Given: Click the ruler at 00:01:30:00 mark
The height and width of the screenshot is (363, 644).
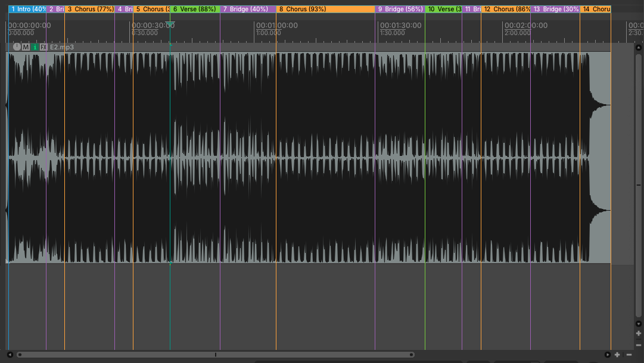Looking at the screenshot, I should [400, 26].
